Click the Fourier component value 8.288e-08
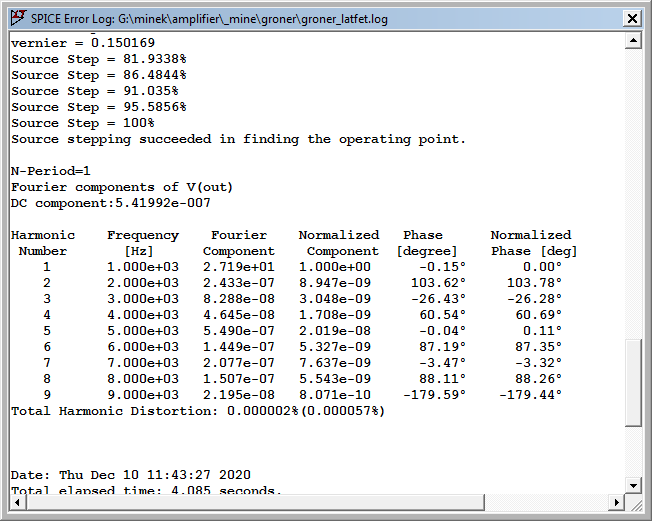This screenshot has height=521, width=652. pos(239,299)
